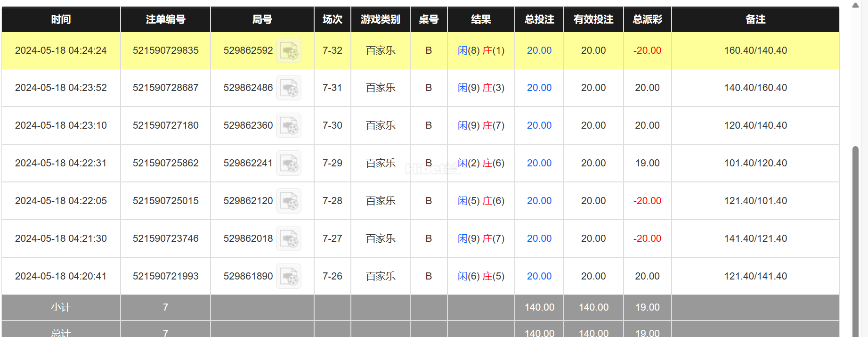Viewport: 868px width, 337px height.
Task: Open total bet 20.00 link for order 521590725015
Action: (539, 201)
